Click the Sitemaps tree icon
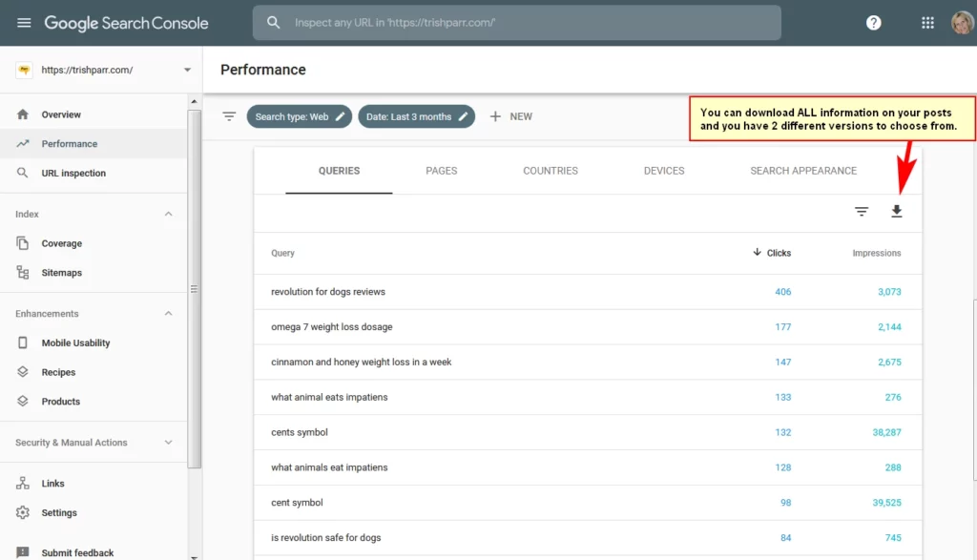Viewport: 977px width, 560px height. tap(23, 272)
